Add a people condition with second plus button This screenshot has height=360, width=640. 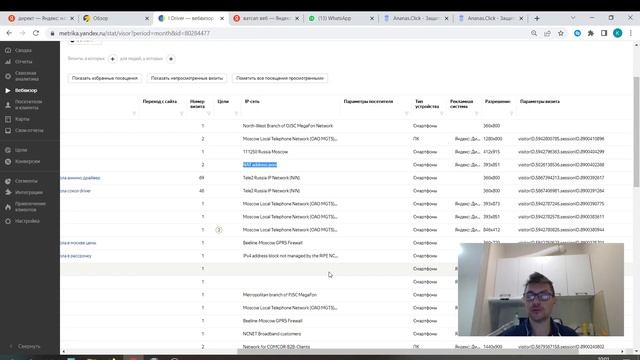pos(171,59)
